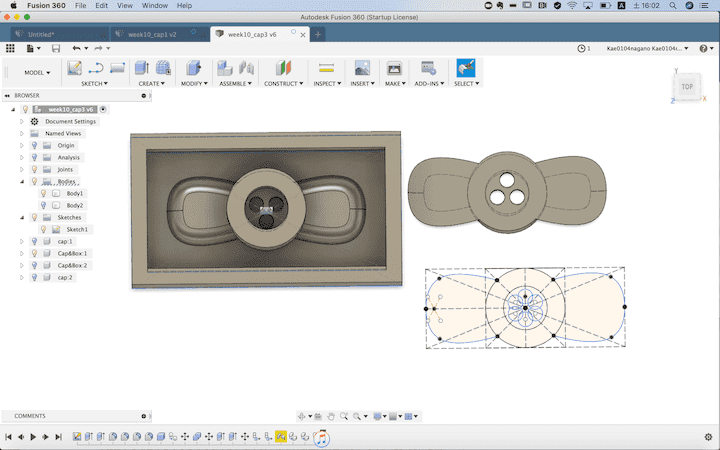Open the MODEL workspace dropdown
Screen dimensions: 720x450
click(38, 72)
